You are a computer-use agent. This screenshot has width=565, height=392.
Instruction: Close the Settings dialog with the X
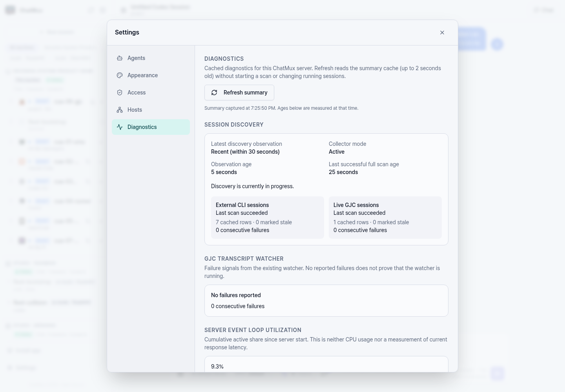[x=442, y=33]
